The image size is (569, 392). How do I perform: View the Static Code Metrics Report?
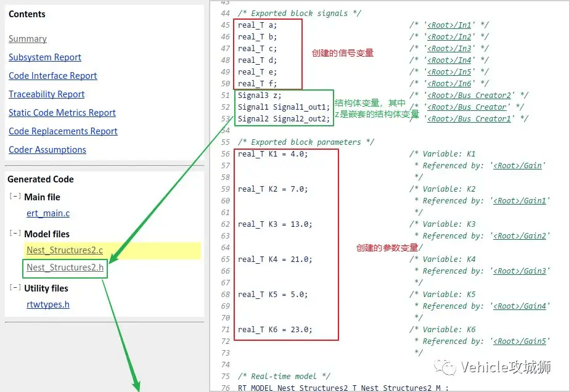tap(62, 113)
